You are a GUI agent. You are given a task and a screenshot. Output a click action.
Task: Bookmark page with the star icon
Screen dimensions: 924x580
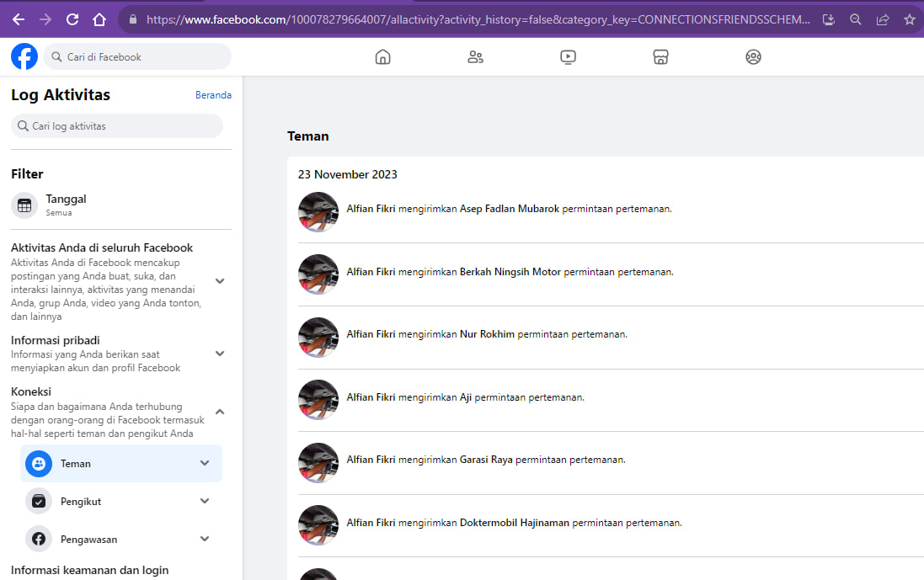(910, 19)
